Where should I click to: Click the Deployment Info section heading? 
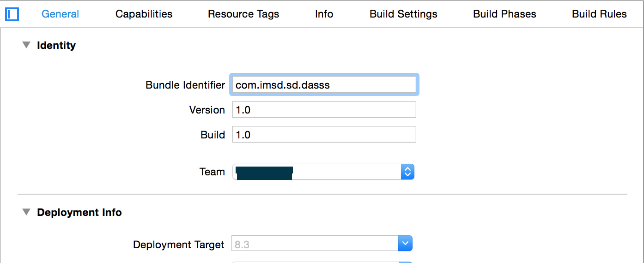coord(79,212)
